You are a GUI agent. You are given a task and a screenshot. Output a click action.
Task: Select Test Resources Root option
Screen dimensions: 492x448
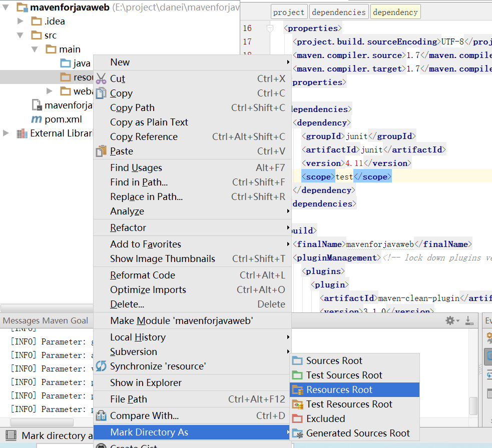click(354, 404)
